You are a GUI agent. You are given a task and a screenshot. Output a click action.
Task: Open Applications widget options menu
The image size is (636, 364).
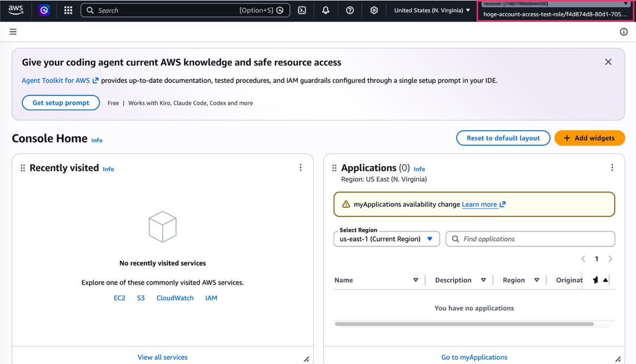612,168
